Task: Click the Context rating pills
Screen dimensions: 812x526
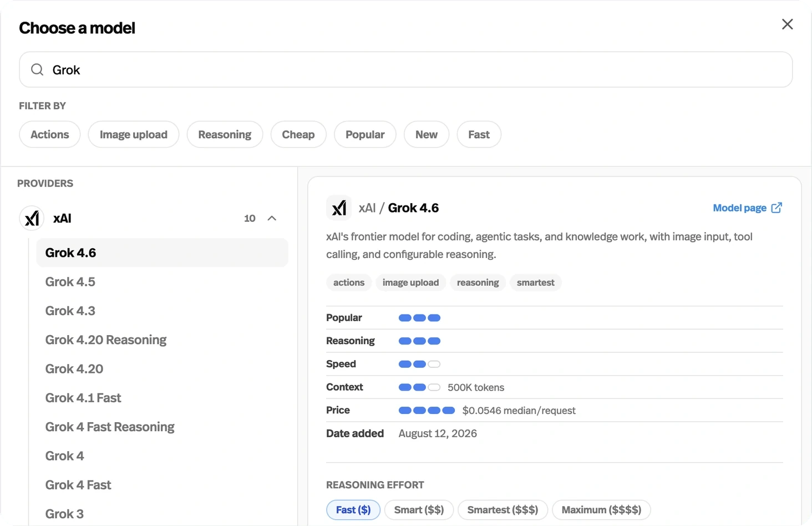Action: [419, 387]
